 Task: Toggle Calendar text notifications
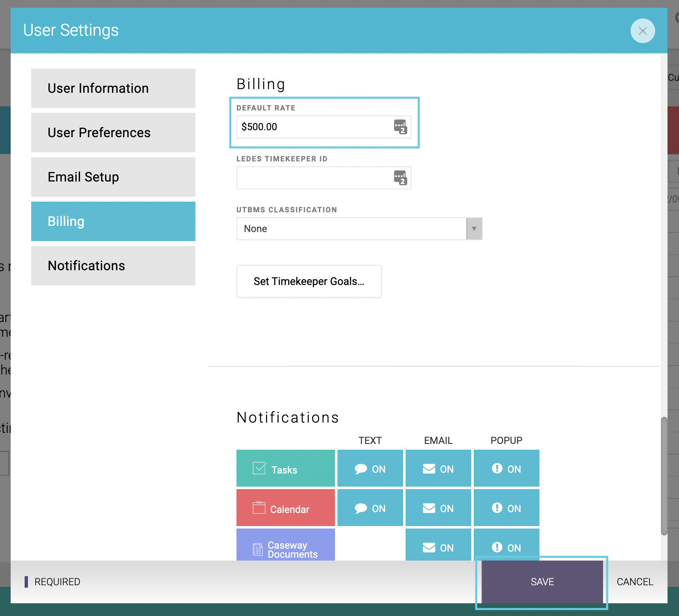[x=370, y=508]
